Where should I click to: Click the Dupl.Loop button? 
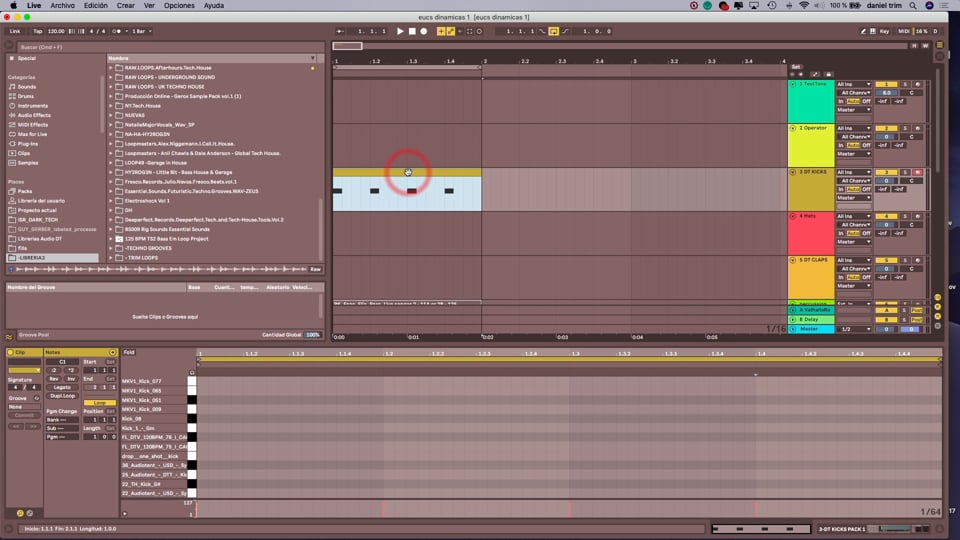point(62,396)
